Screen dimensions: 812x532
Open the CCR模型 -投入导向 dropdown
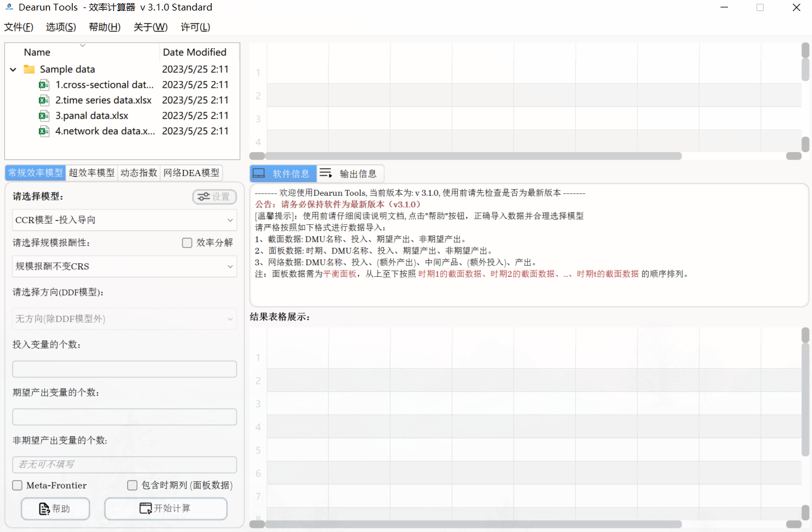point(124,220)
